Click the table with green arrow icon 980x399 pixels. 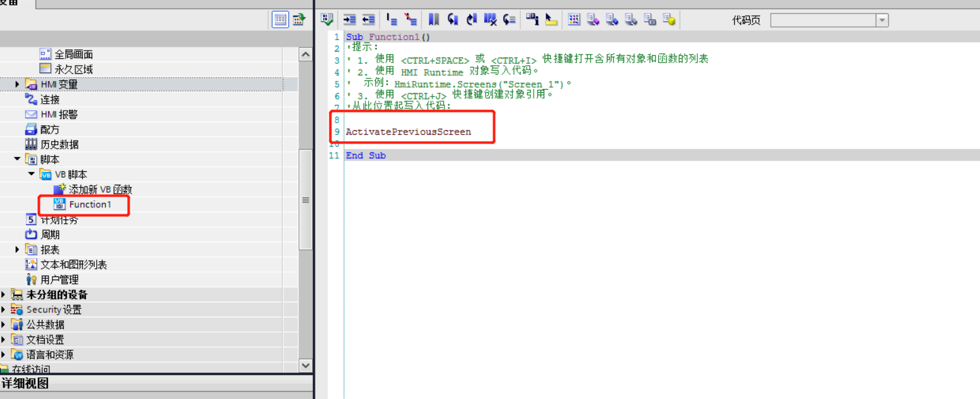click(x=299, y=20)
